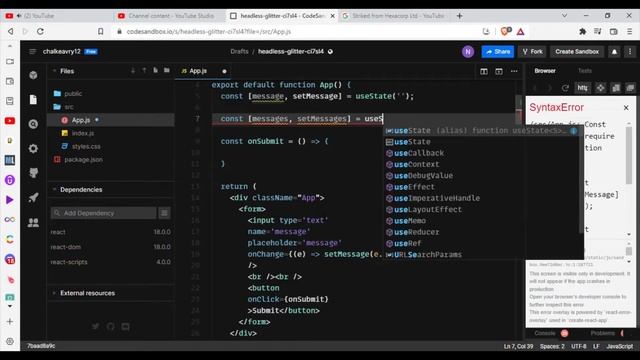Click the new file icon in Files header

(156, 71)
